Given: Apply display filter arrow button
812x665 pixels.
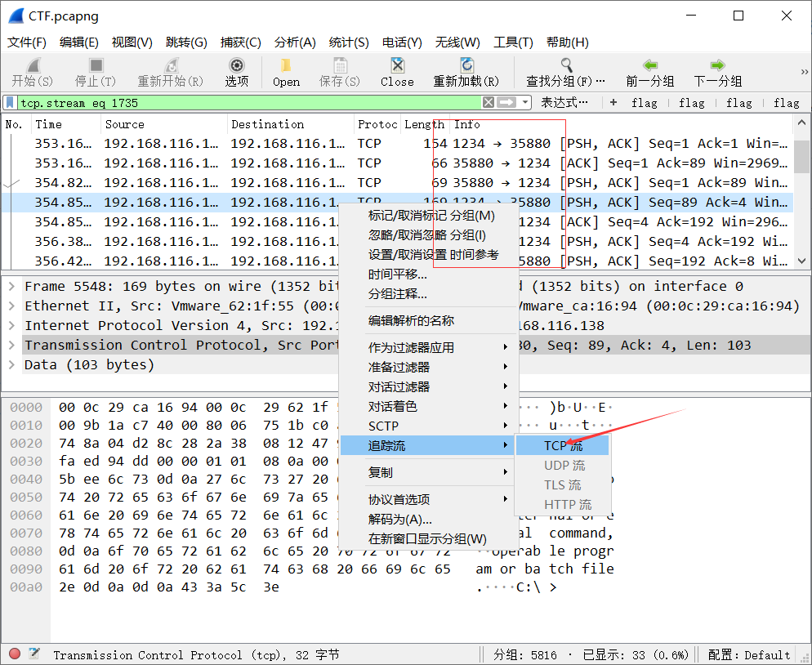Looking at the screenshot, I should 506,103.
